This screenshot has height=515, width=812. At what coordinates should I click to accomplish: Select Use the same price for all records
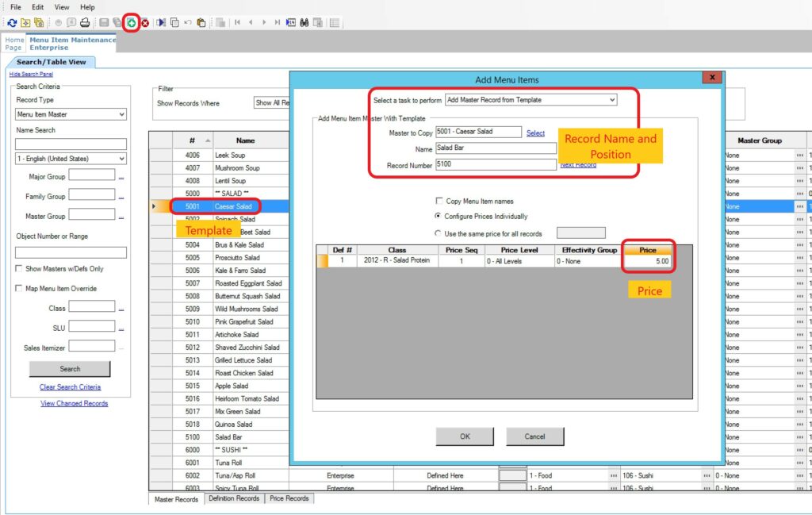[438, 233]
